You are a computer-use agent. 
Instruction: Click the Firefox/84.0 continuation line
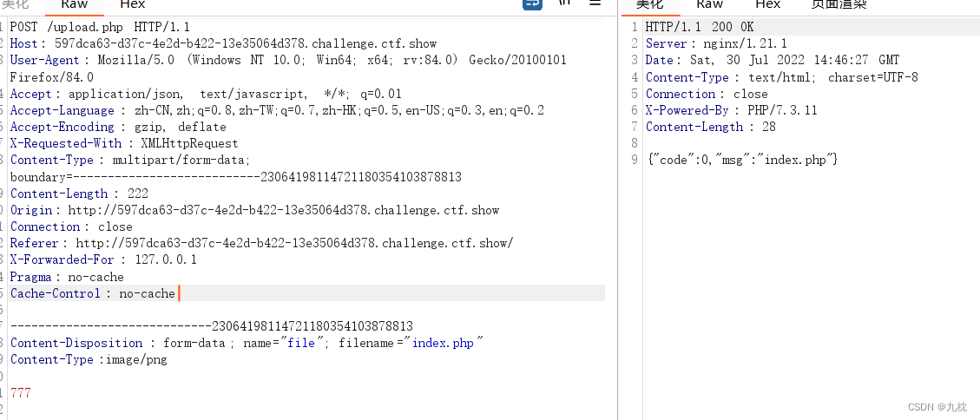coord(52,77)
